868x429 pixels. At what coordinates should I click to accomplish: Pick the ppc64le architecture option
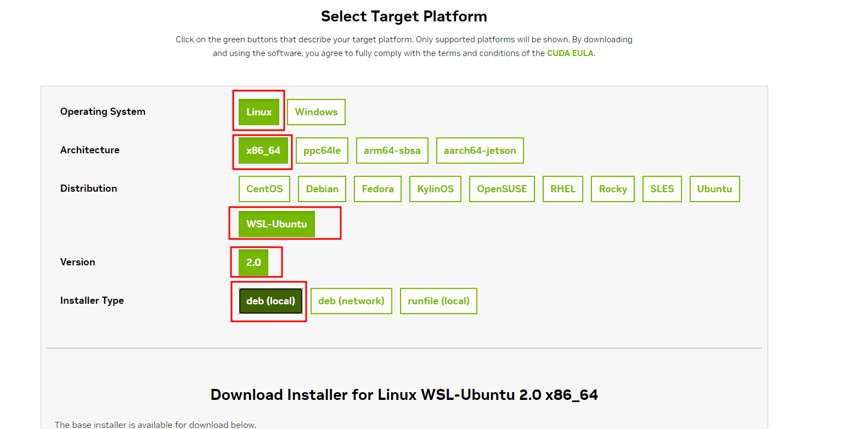click(322, 151)
